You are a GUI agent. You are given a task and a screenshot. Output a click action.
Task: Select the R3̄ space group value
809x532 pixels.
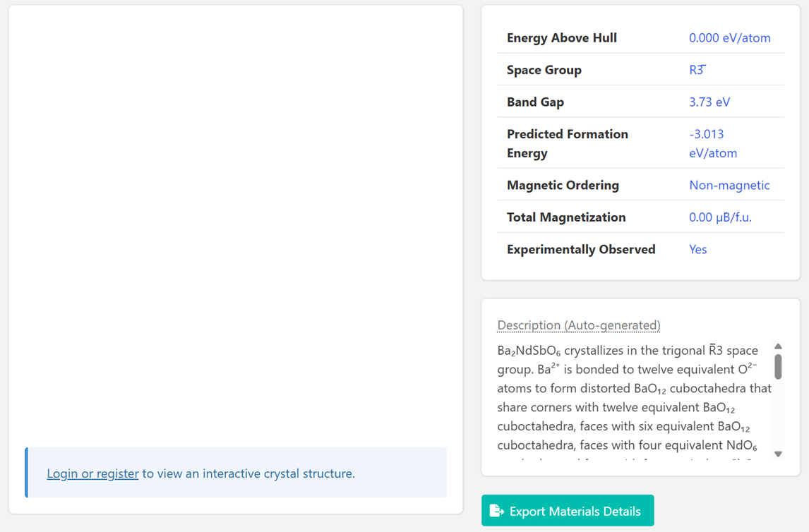(x=697, y=70)
